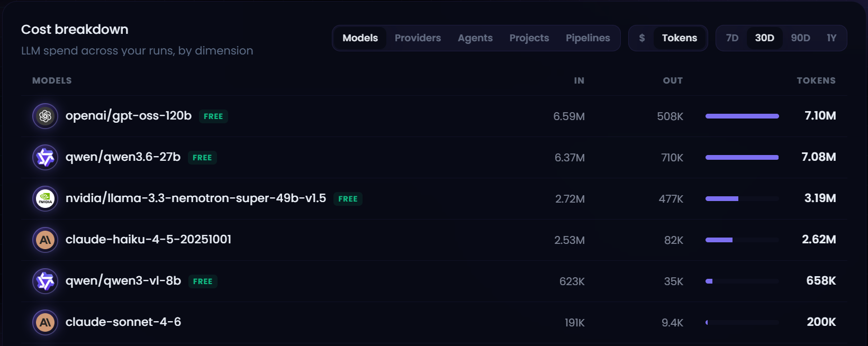
Task: Open the Agents breakdown tab
Action: [x=475, y=38]
